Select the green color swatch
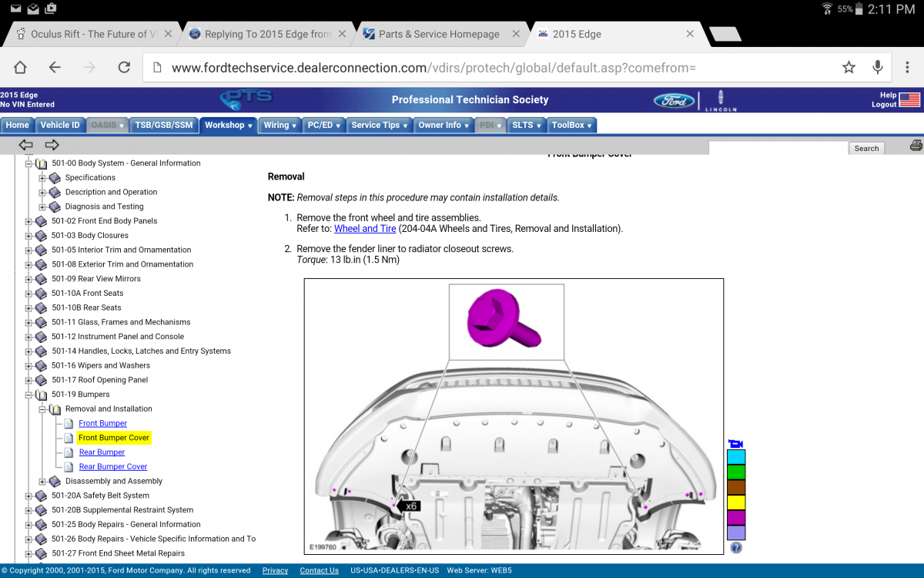 (x=736, y=472)
